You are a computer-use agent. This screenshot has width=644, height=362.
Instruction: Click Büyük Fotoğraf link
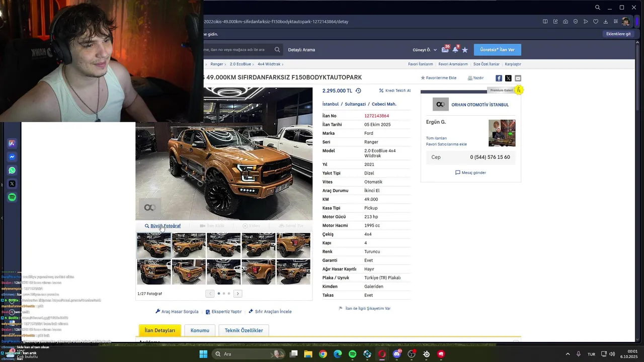tap(163, 226)
